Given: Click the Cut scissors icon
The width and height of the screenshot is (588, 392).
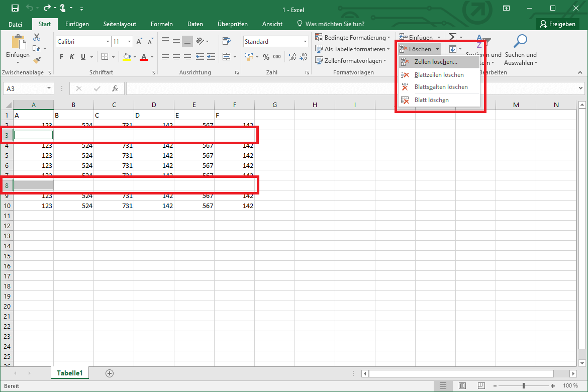Looking at the screenshot, I should pyautogui.click(x=37, y=37).
